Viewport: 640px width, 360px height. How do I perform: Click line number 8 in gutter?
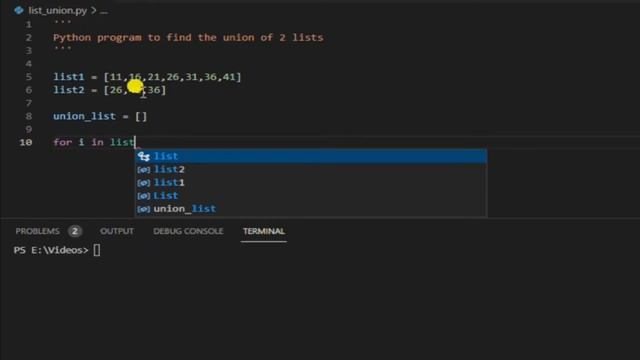(29, 116)
